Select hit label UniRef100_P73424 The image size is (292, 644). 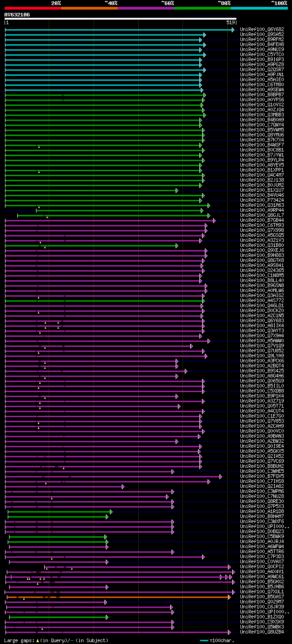click(x=262, y=200)
